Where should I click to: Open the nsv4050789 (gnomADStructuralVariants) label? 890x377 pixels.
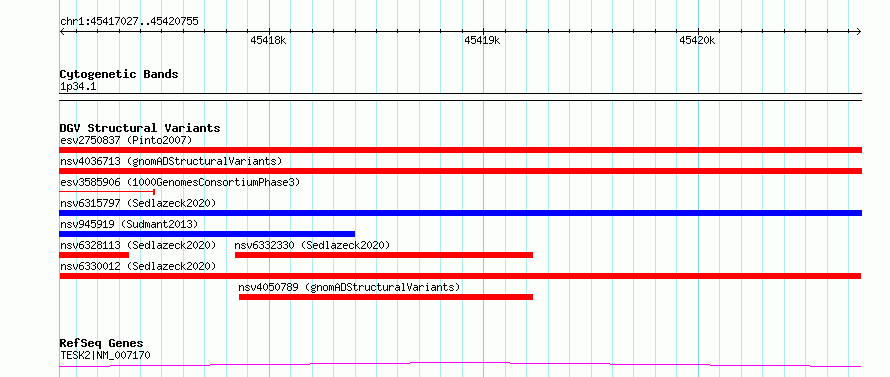[x=349, y=287]
